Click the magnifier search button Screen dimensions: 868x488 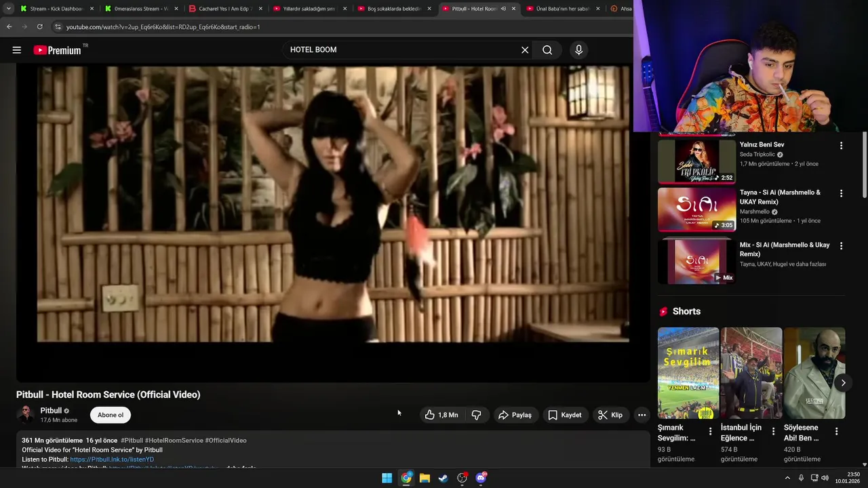[x=547, y=49]
